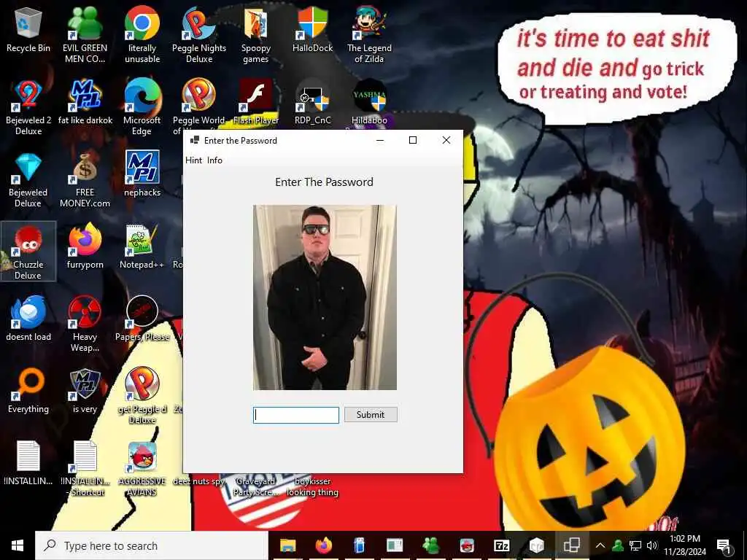Screen dimensions: 747x560
Task: Click the red bird taskbar icon
Action: (466, 545)
